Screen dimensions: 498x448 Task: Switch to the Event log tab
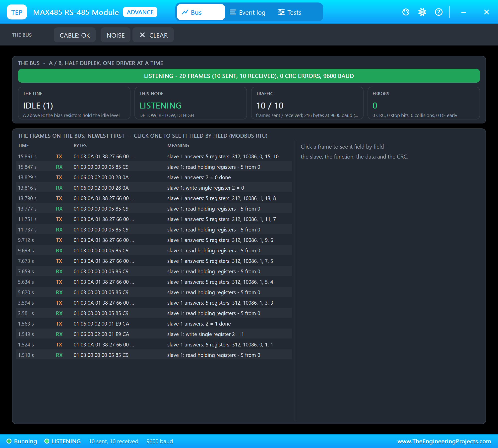(248, 12)
